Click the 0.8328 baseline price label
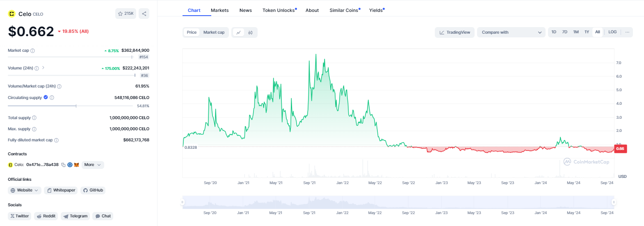The width and height of the screenshot is (644, 226). (191, 148)
